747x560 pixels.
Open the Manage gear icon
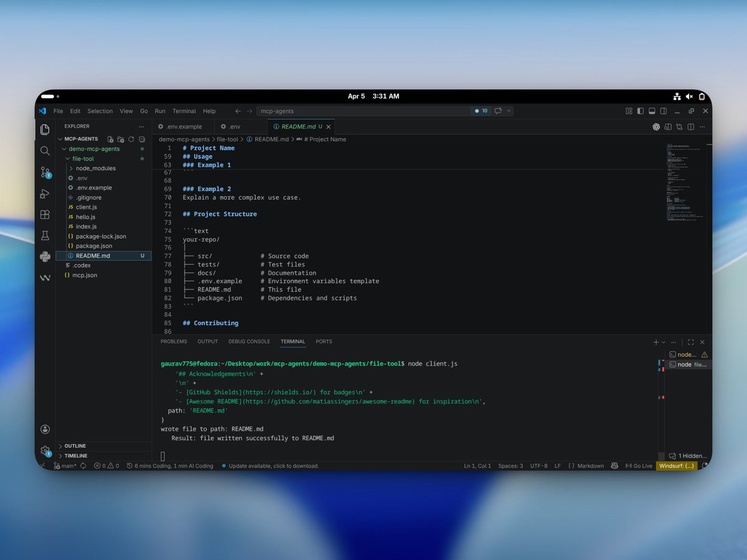click(45, 450)
